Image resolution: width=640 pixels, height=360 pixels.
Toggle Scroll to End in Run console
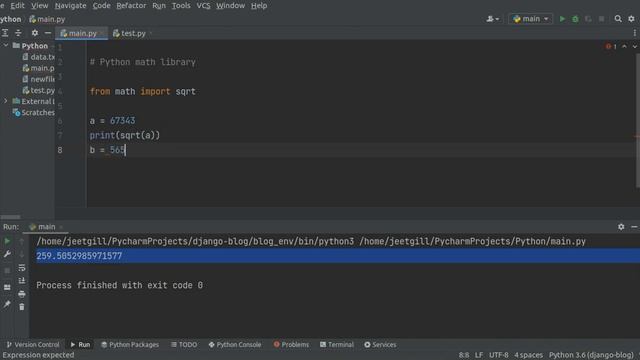(22, 281)
